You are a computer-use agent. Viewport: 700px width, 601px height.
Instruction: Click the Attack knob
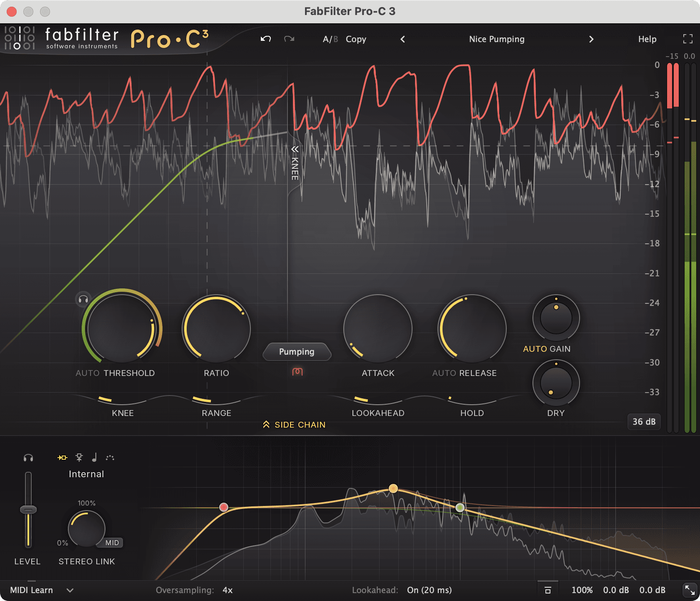point(378,329)
